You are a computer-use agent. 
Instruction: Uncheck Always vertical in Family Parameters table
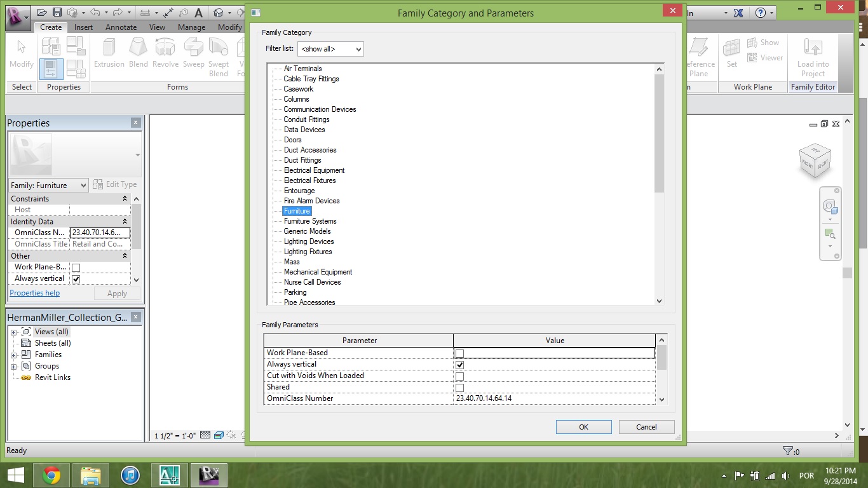pyautogui.click(x=459, y=365)
